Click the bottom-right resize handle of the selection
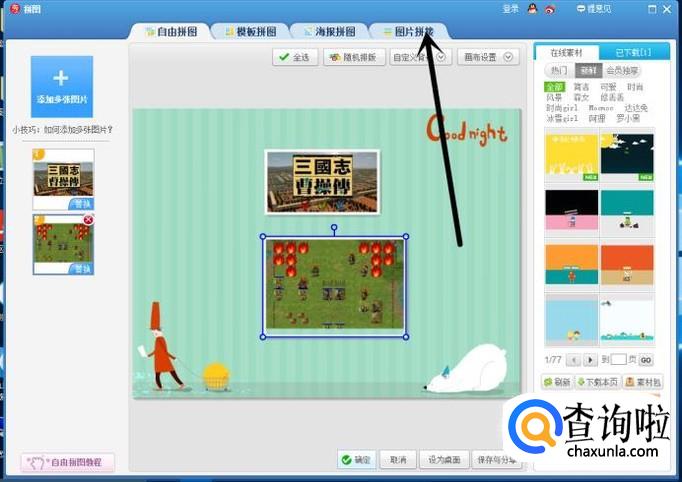682x482 pixels. click(406, 337)
